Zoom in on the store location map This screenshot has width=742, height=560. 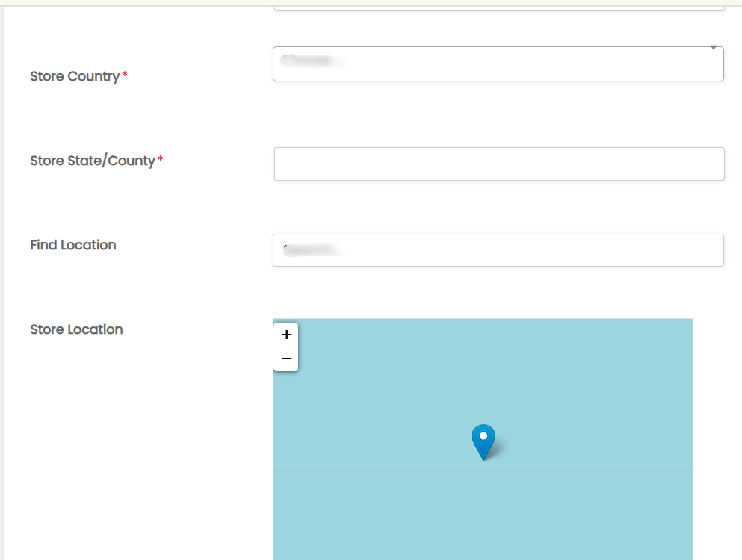286,335
